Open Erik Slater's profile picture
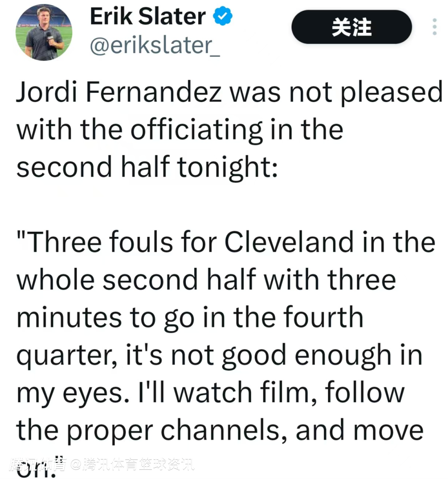This screenshot has width=448, height=479. (x=44, y=32)
